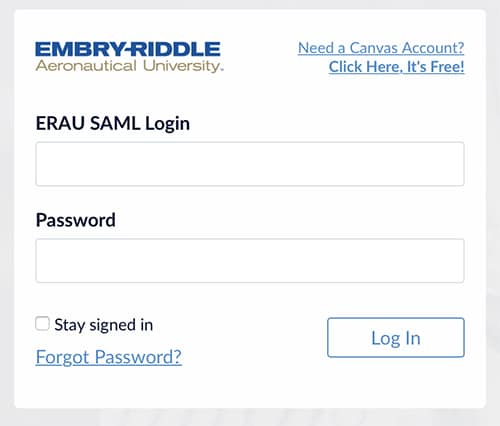Click the Log In button

coord(396,338)
